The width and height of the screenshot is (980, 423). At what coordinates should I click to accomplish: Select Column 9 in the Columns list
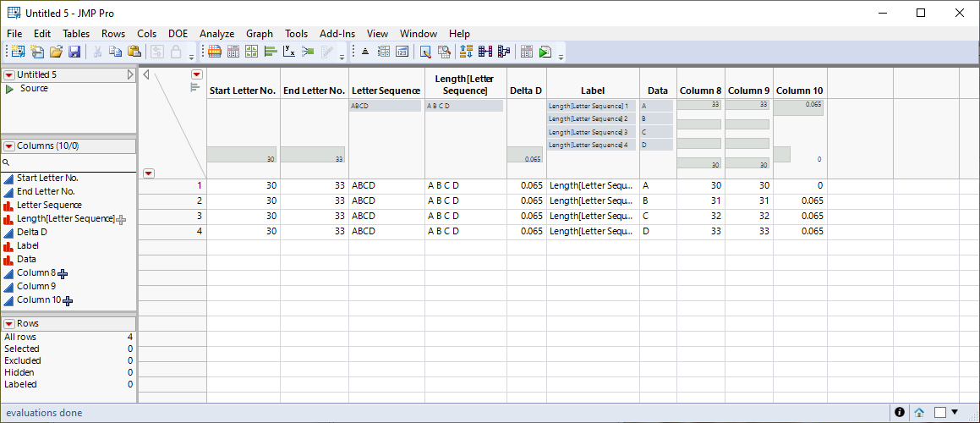pyautogui.click(x=38, y=287)
